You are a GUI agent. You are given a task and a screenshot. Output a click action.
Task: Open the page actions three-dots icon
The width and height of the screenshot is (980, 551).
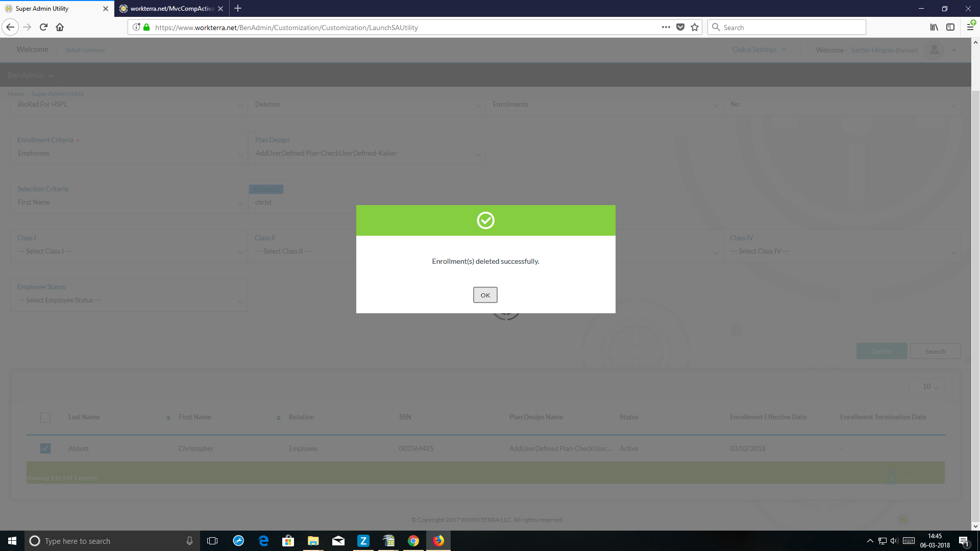[x=666, y=28]
